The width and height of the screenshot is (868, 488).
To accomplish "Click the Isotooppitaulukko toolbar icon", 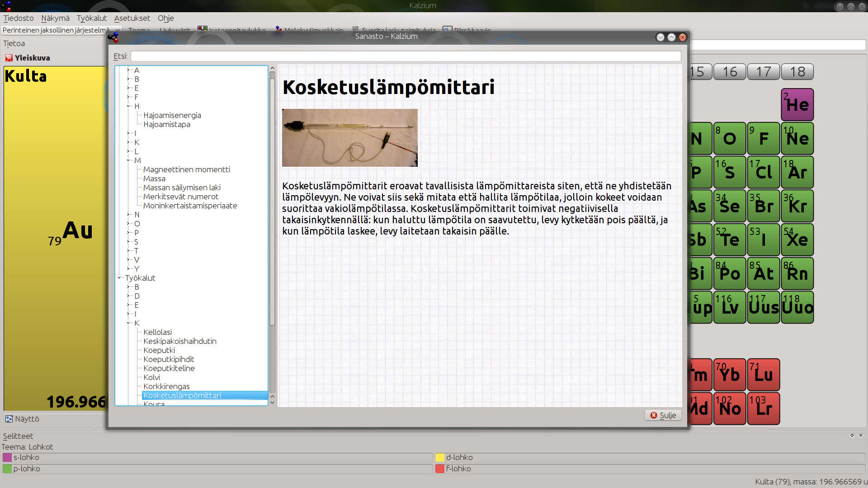I will coord(202,30).
